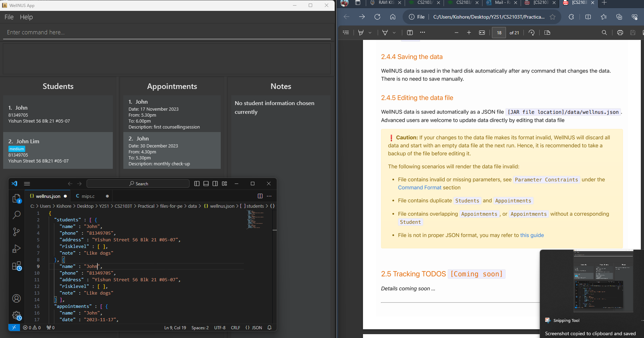This screenshot has width=644, height=338.
Task: Open Customize Layout in VS Code title bar
Action: [225, 184]
